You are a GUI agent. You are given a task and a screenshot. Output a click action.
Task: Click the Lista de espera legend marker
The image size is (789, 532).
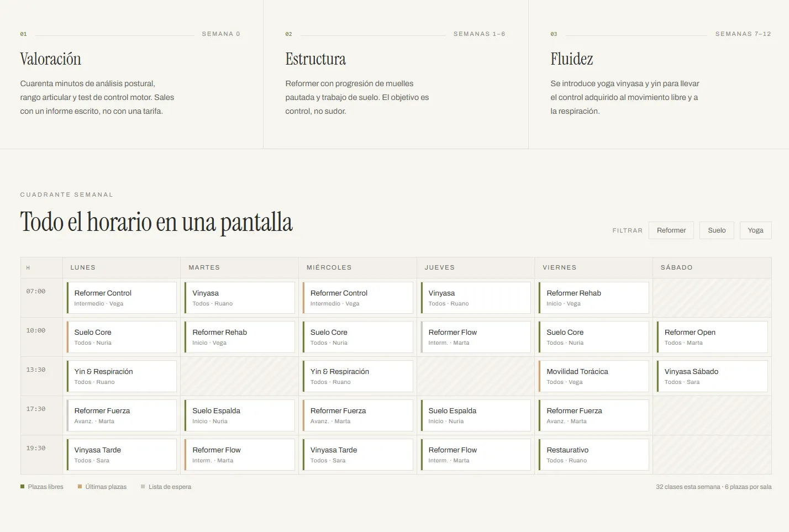(143, 487)
